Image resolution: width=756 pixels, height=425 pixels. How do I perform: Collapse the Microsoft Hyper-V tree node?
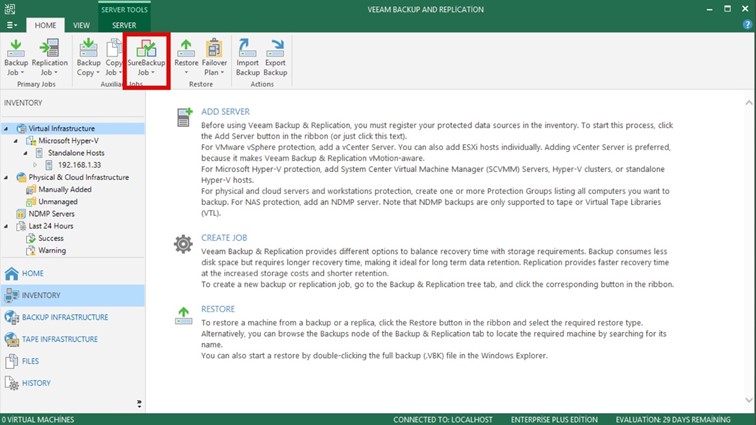16,141
